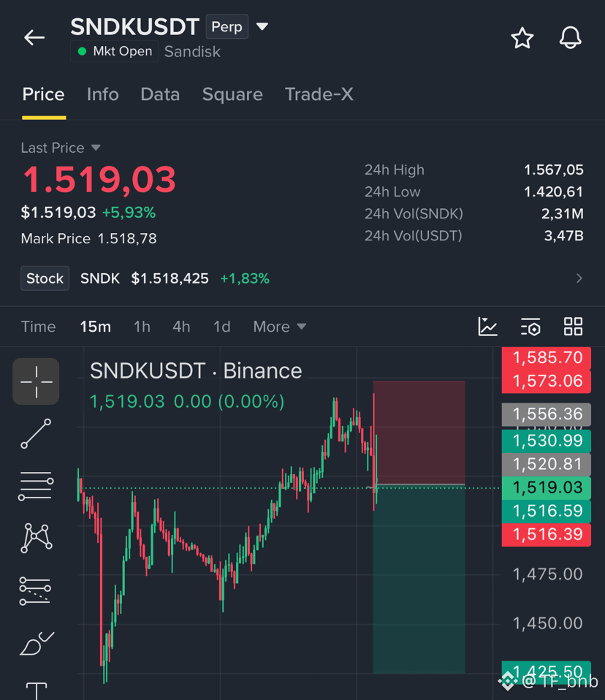The width and height of the screenshot is (605, 700).
Task: Open chart indicators line-graph icon
Action: coord(487,327)
